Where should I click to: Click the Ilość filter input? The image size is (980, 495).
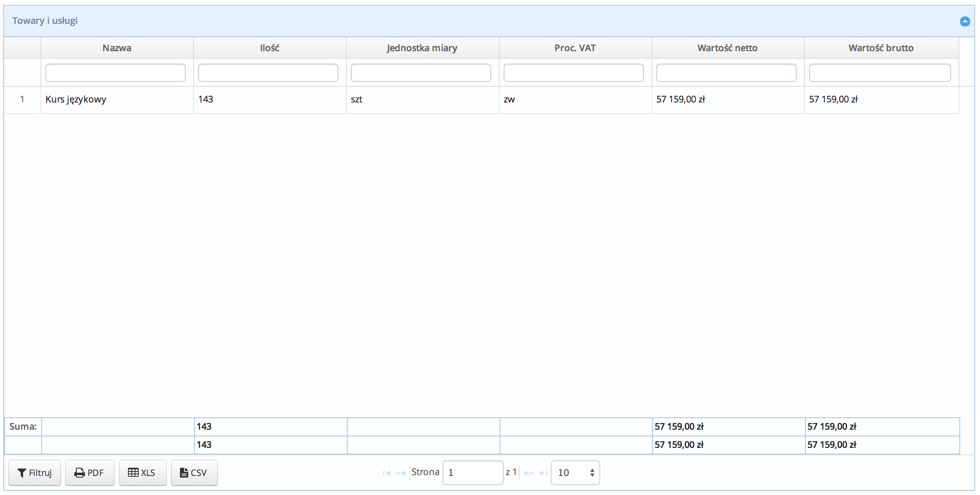coord(268,73)
